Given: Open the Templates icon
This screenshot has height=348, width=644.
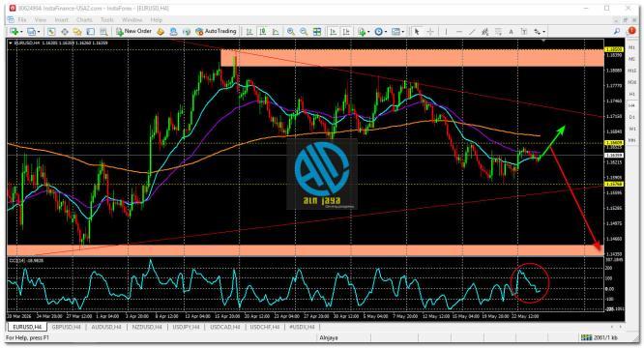Looking at the screenshot, I should [x=395, y=32].
